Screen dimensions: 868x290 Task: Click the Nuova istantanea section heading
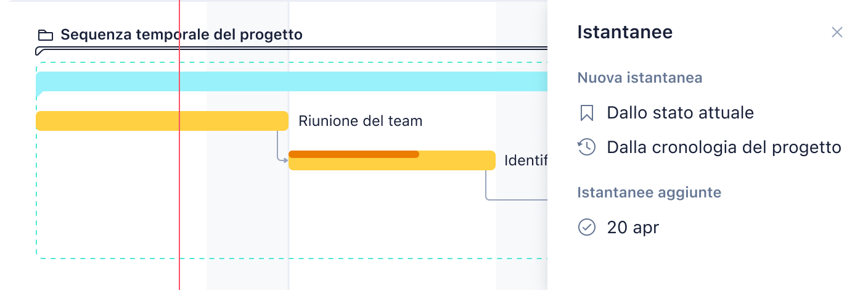coord(640,78)
